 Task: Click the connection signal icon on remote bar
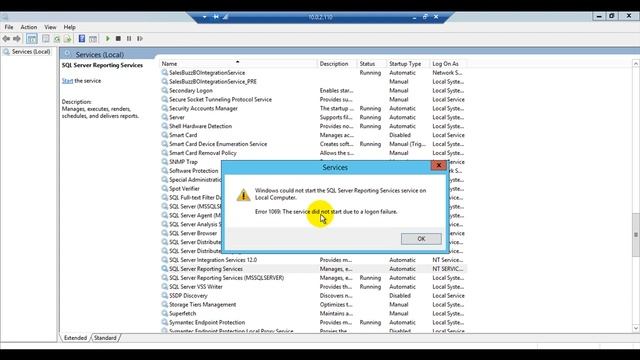coord(225,17)
